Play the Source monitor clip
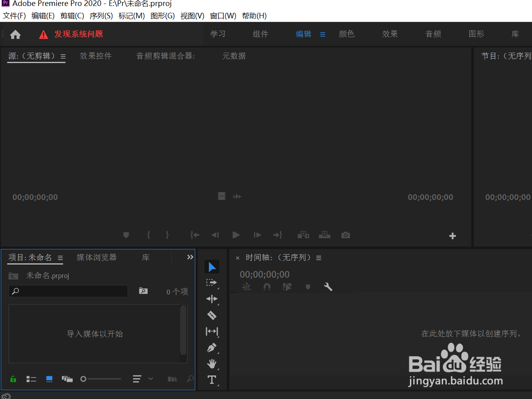 [236, 235]
